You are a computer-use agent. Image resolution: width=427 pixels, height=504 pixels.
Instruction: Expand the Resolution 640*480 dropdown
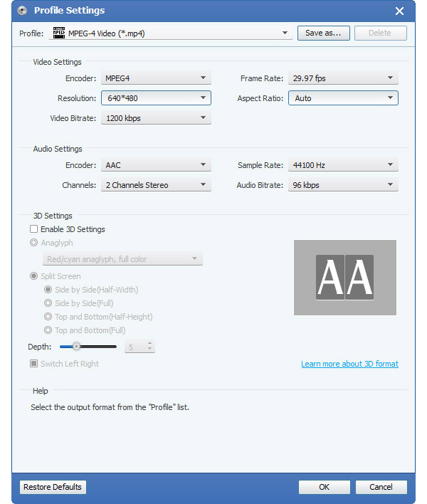(156, 98)
